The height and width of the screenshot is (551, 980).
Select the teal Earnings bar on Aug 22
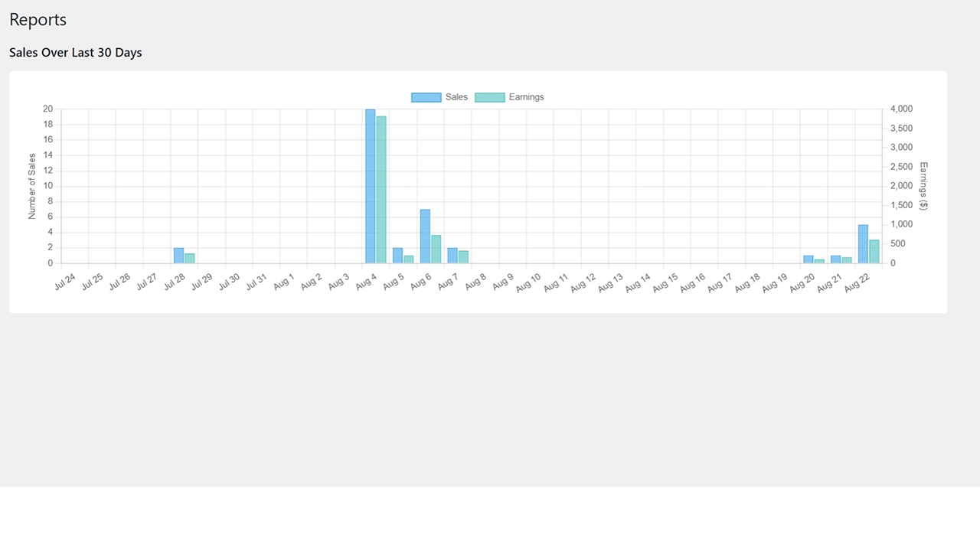[x=874, y=252]
